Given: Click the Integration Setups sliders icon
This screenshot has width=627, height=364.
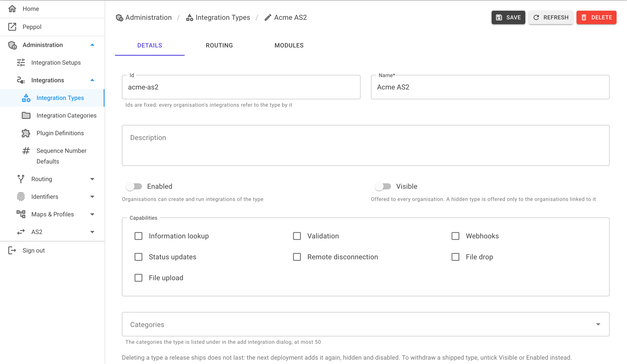Looking at the screenshot, I should [21, 62].
